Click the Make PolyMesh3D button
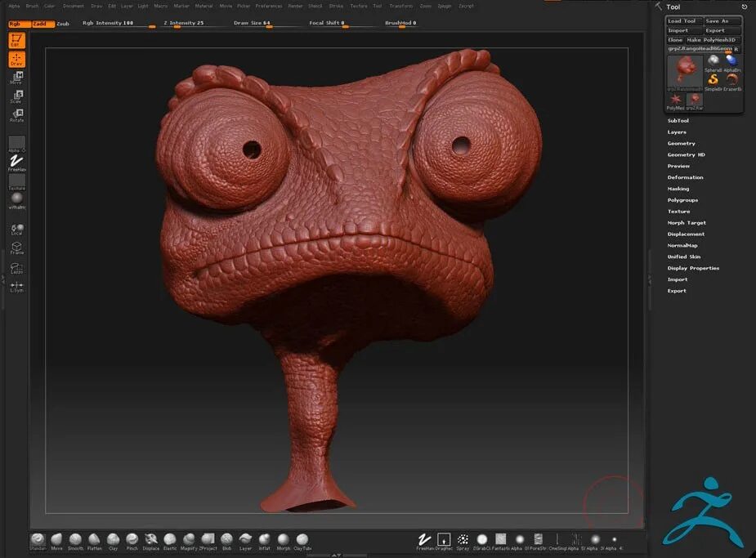 713,40
